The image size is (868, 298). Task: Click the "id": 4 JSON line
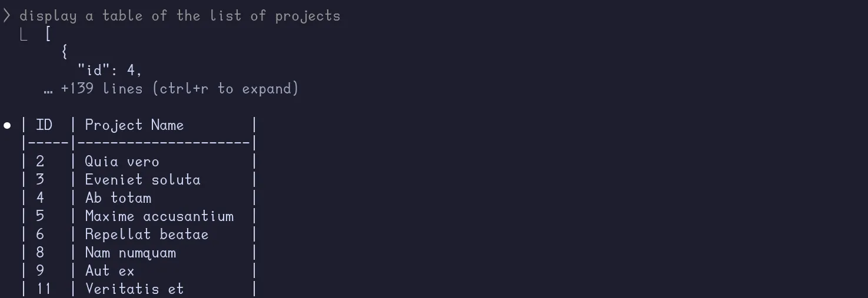[x=109, y=71]
